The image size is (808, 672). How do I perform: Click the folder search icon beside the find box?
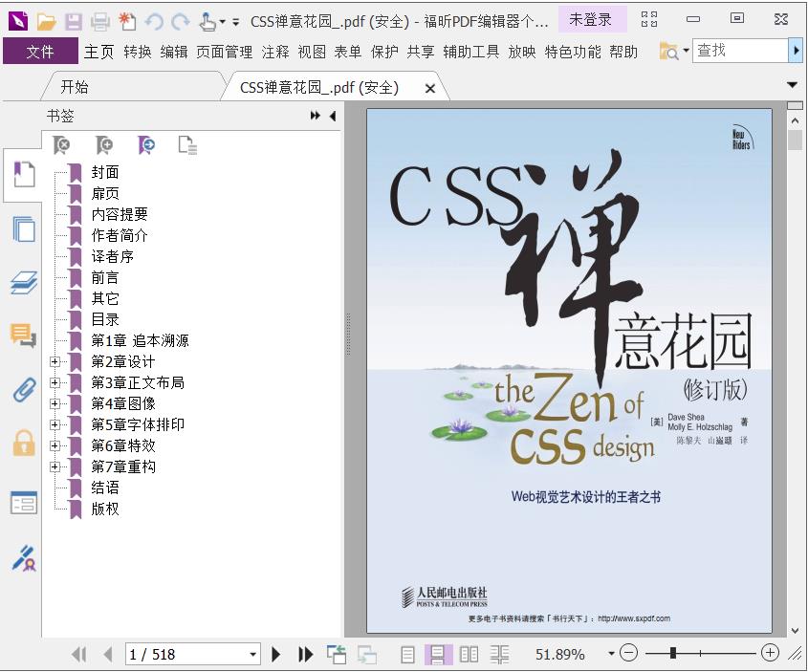[x=669, y=51]
